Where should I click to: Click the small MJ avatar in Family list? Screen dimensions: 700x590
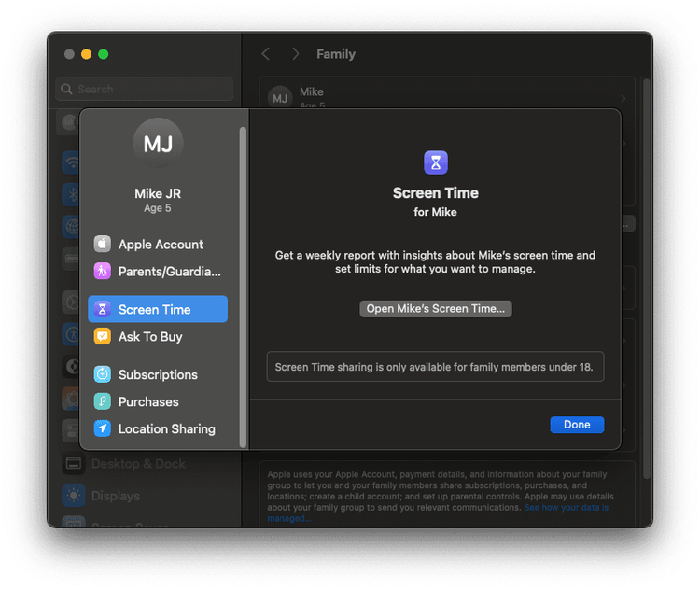280,98
